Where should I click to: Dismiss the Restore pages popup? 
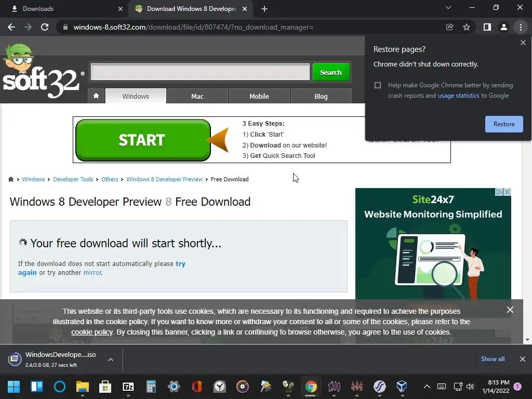[523, 43]
